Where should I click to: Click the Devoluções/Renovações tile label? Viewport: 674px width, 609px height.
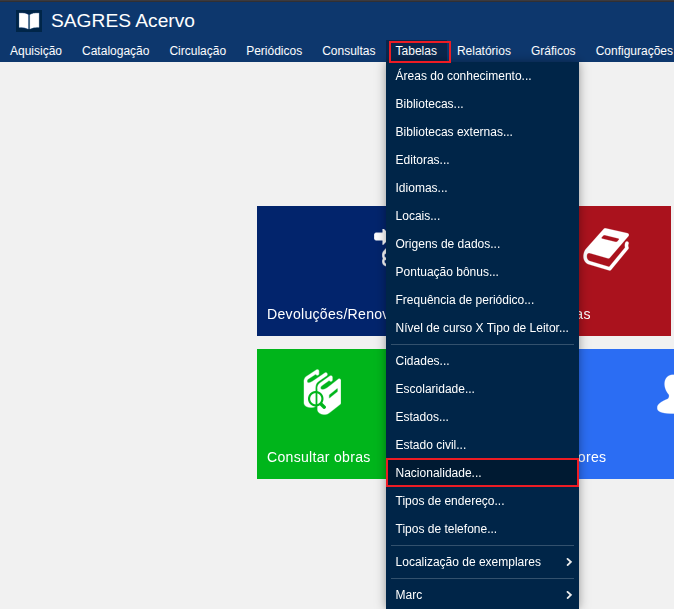click(x=327, y=314)
